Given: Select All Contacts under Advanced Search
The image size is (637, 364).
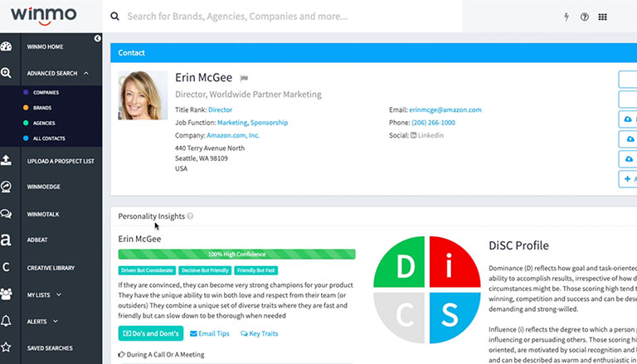Looking at the screenshot, I should (49, 138).
